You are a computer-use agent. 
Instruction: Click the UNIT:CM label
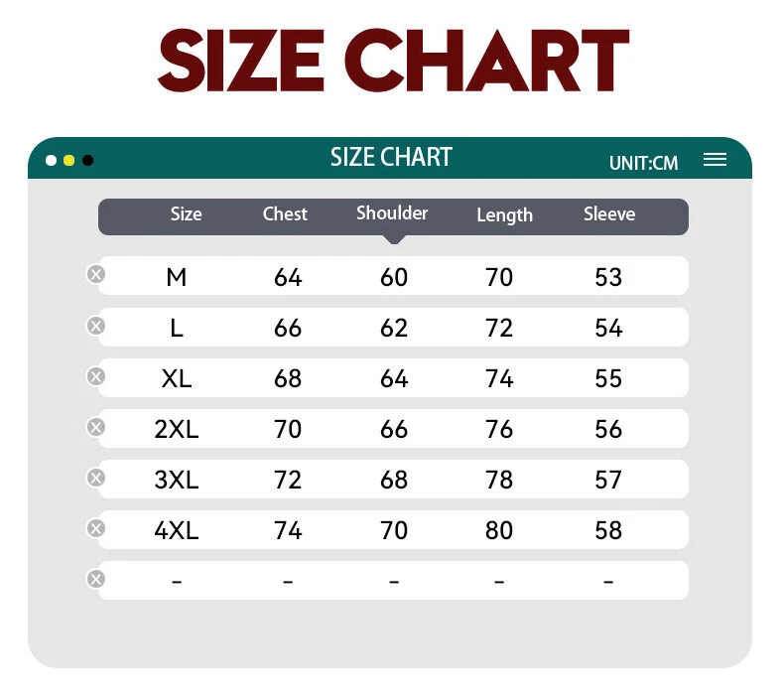click(x=643, y=163)
